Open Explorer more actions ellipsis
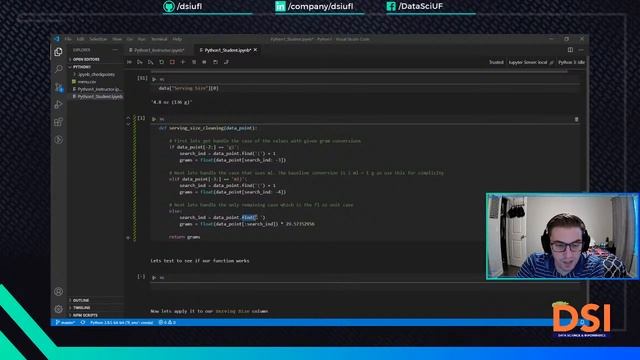640x360 pixels. (115, 50)
